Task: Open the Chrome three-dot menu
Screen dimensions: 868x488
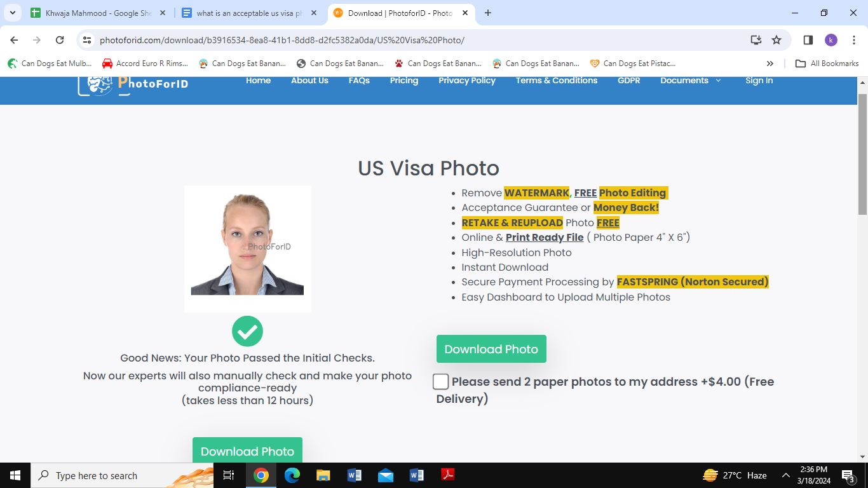Action: coord(853,40)
